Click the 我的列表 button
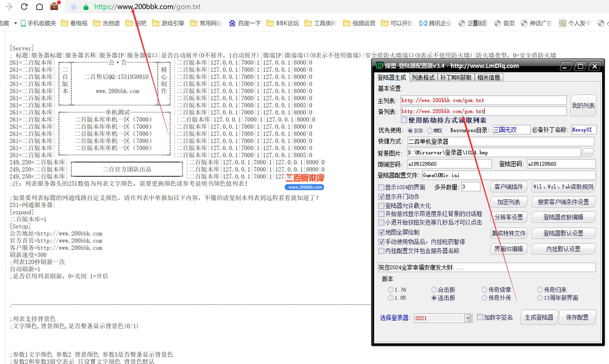Image resolution: width=609 pixels, height=364 pixels. [583, 105]
